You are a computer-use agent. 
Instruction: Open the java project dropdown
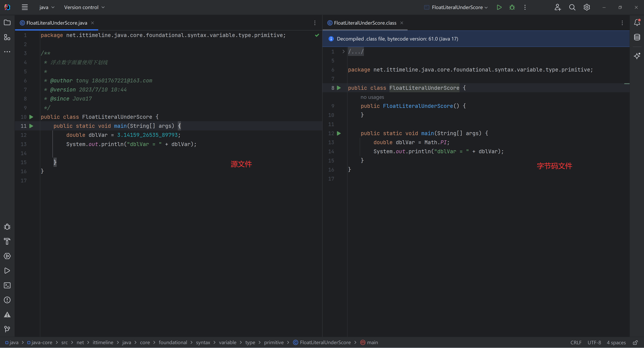click(x=47, y=7)
